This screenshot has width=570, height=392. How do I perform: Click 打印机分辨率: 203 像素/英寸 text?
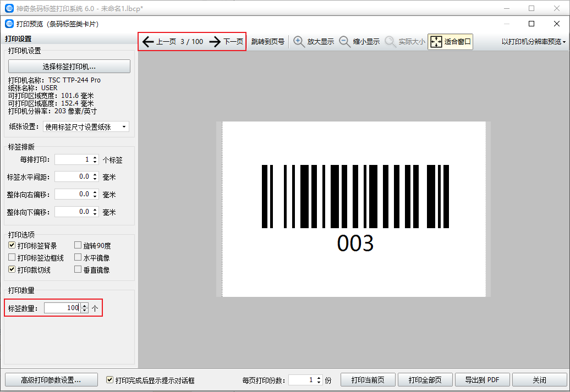52,111
